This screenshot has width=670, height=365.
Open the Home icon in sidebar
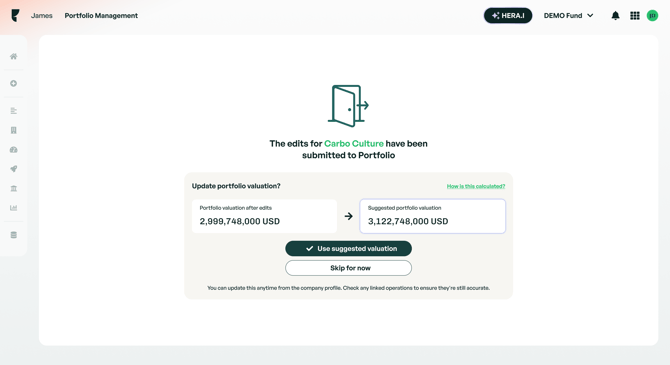pyautogui.click(x=14, y=56)
